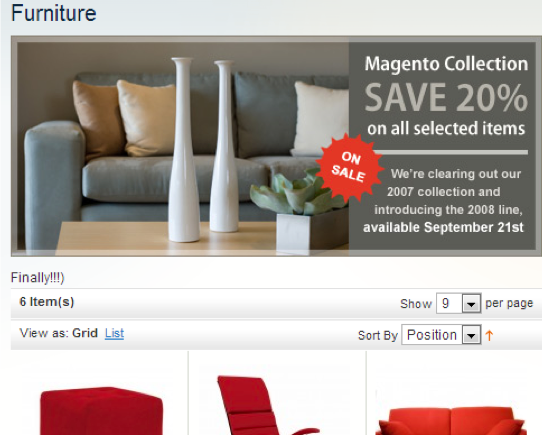Click the available September 21st text
Viewport: 542px width, 435px height.
click(443, 228)
